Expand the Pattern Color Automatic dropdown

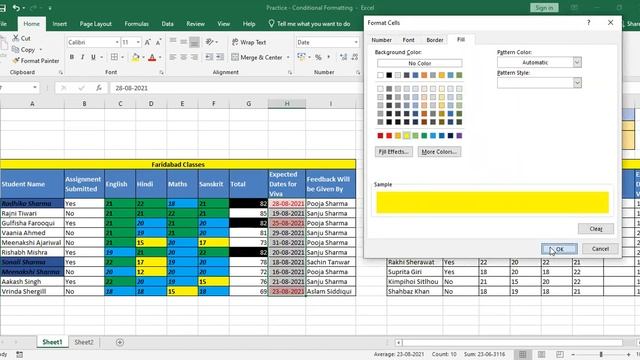[x=577, y=62]
